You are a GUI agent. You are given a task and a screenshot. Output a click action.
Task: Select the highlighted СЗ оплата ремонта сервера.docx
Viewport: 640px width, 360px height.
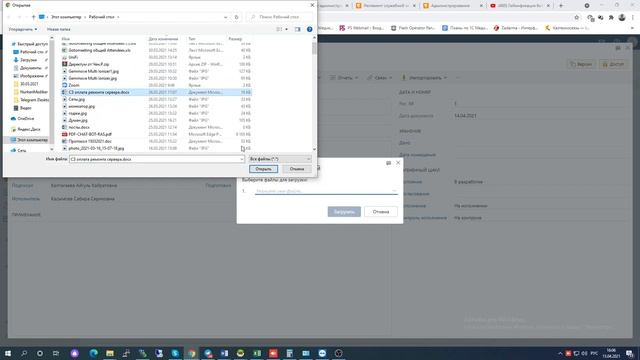156,92
